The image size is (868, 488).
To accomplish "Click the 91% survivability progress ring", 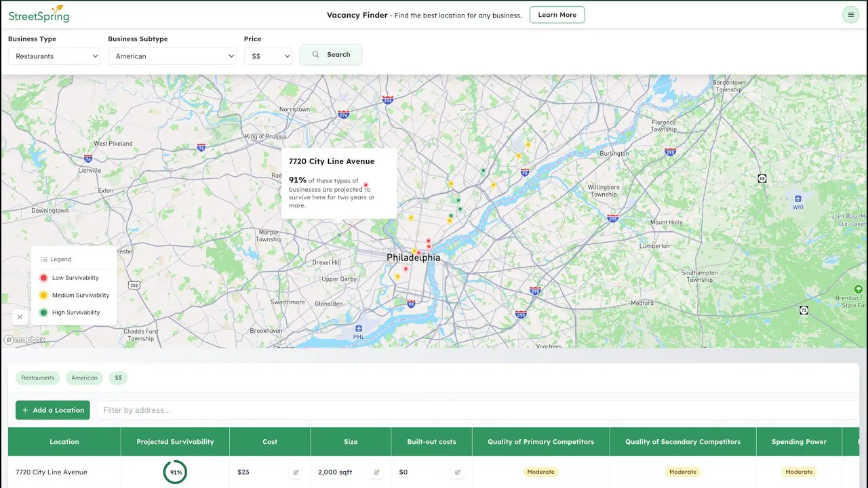I will point(175,472).
